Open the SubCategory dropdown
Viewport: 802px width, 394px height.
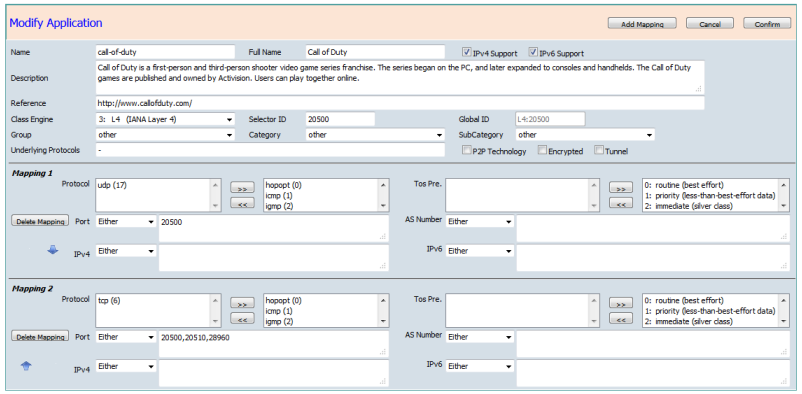[585, 135]
